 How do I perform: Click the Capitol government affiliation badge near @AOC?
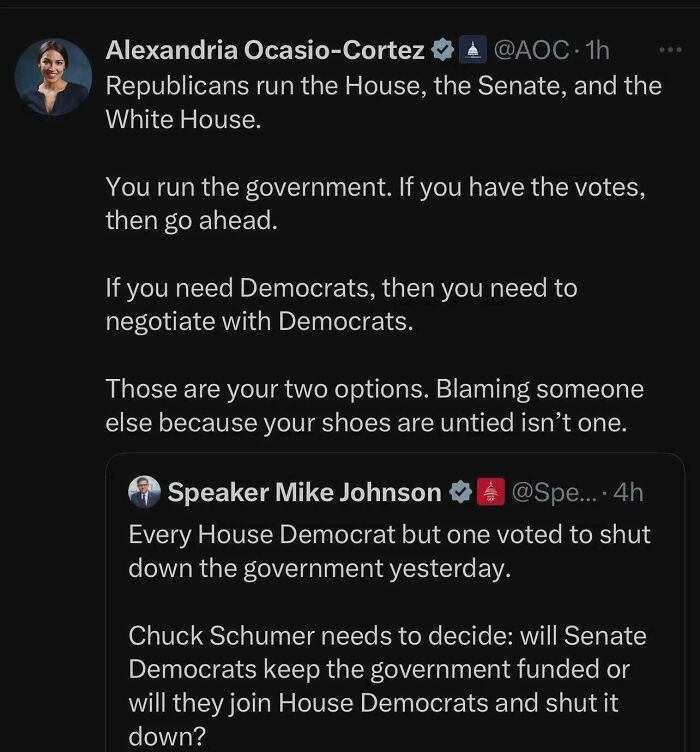pos(473,50)
